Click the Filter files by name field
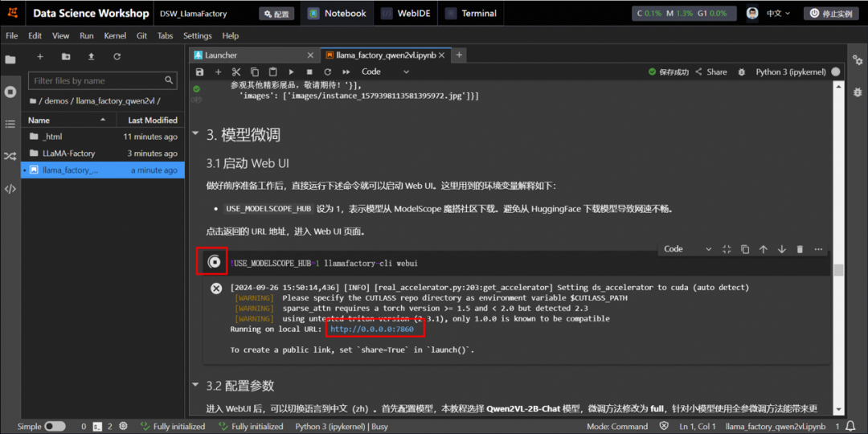The height and width of the screenshot is (434, 868). pyautogui.click(x=96, y=80)
